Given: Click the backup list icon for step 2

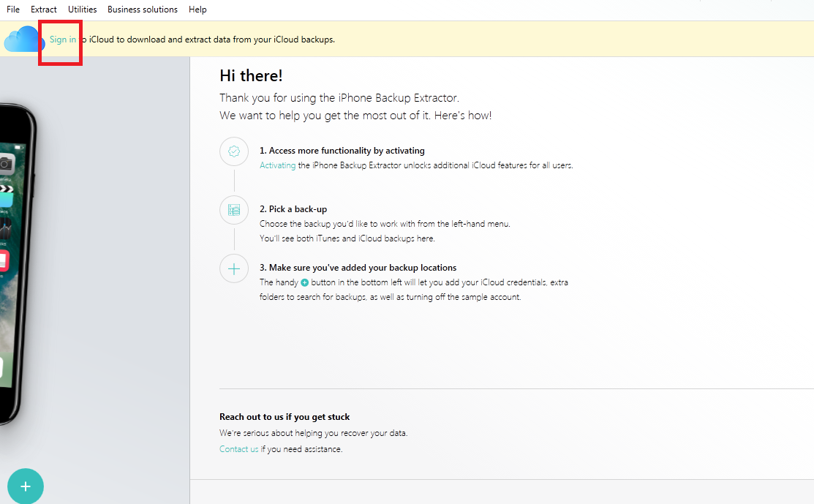Looking at the screenshot, I should [x=234, y=210].
